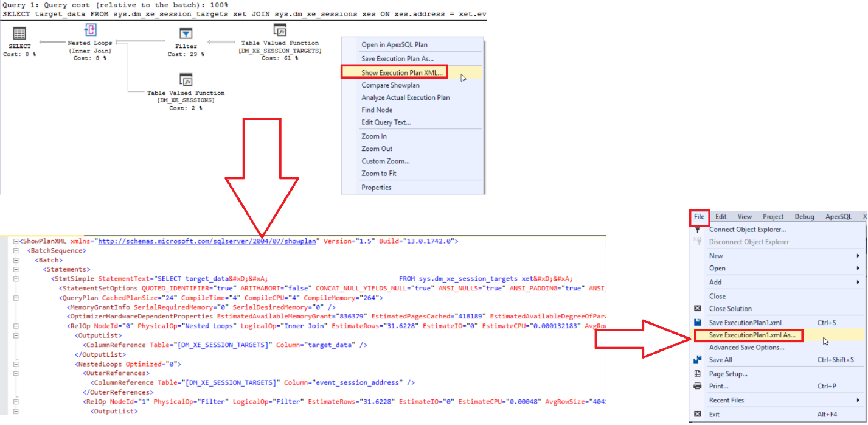Click Save ExecutionPlan1.xml floppy disk icon
The image size is (868, 425).
pos(698,322)
